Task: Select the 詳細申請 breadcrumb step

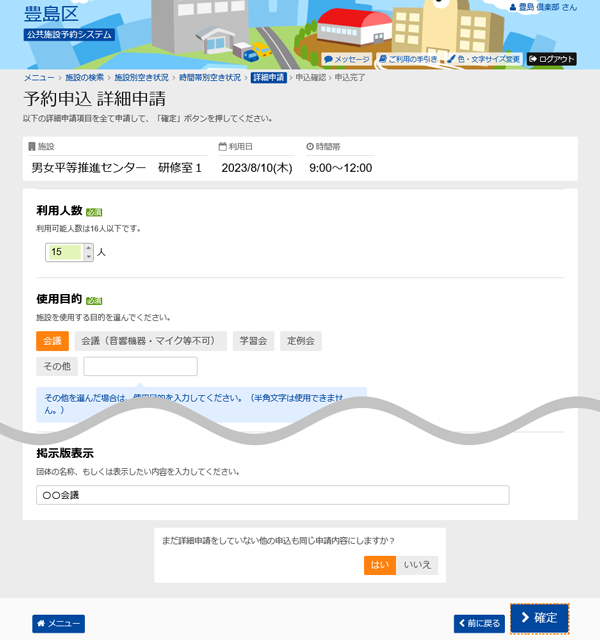Action: 269,78
